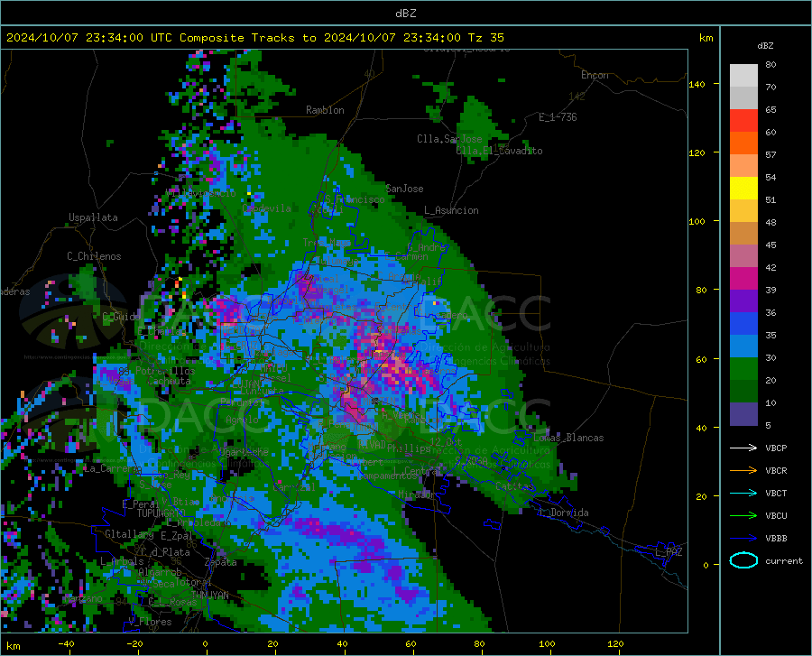Click the 80 dBZ scale value

pos(770,65)
